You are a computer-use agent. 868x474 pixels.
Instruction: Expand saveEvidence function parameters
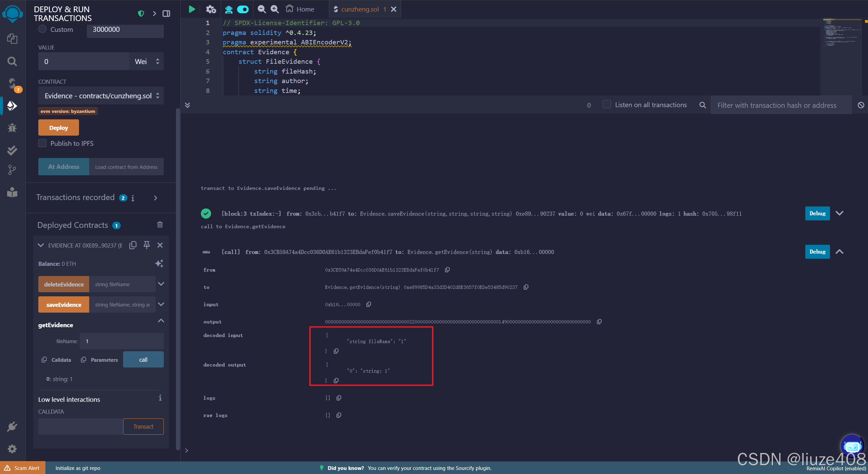pyautogui.click(x=161, y=304)
